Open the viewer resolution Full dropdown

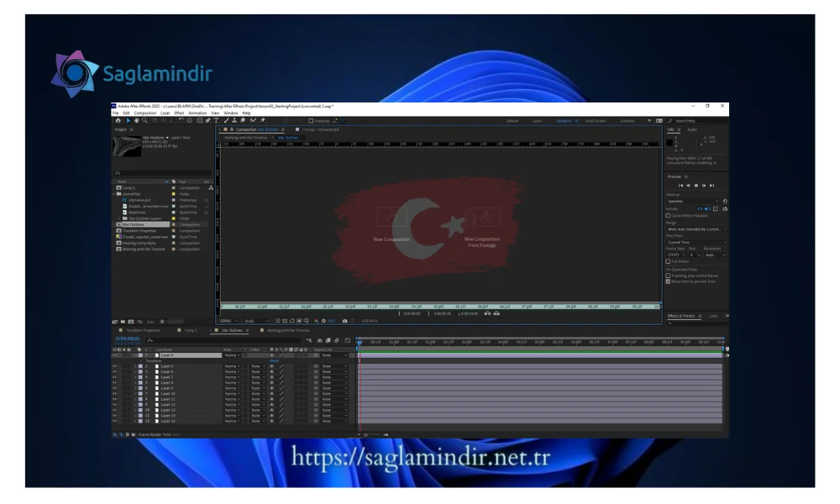pos(256,321)
